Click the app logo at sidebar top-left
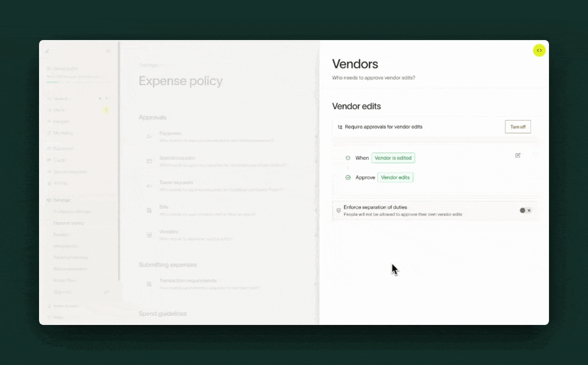588x365 pixels. [x=47, y=51]
